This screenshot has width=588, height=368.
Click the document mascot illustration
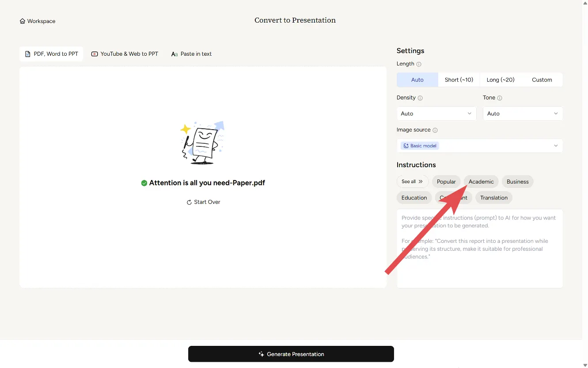point(203,143)
